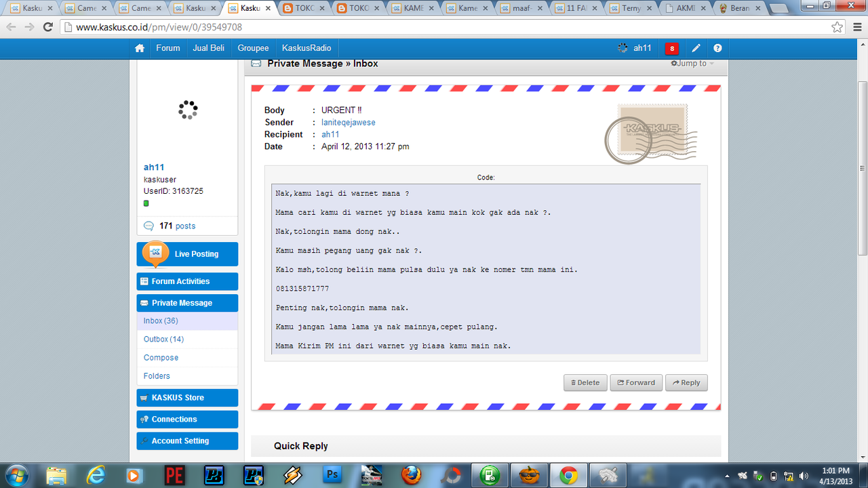
Task: Click the page vertical scrollbar
Action: coord(862,168)
